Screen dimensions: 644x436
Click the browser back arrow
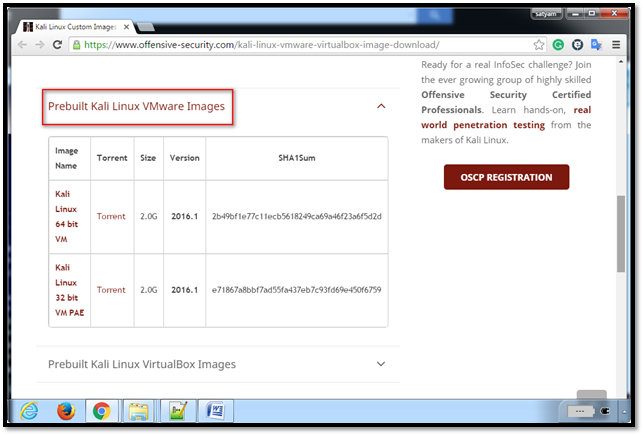coord(22,45)
